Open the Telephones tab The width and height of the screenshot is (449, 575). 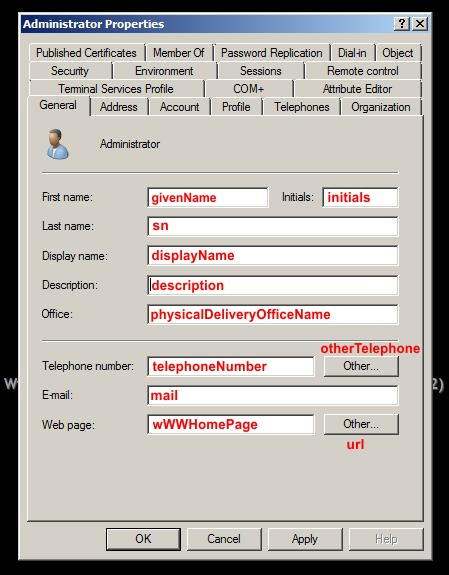[x=302, y=107]
